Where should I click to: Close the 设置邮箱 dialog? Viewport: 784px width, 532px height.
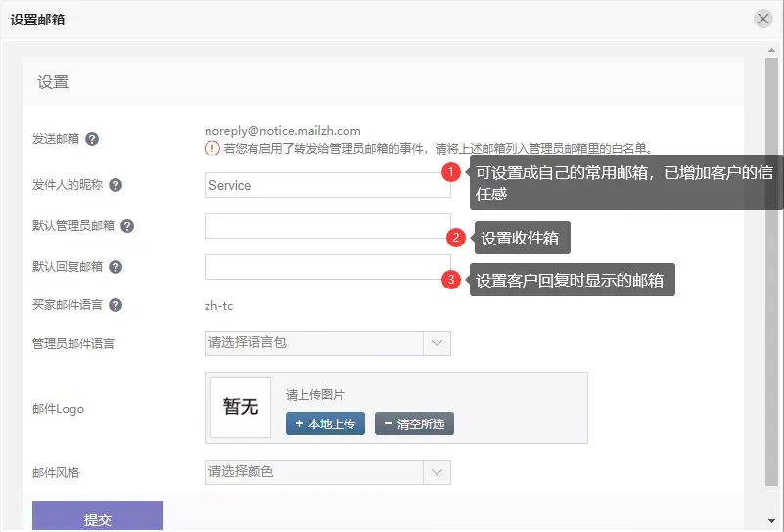click(763, 19)
